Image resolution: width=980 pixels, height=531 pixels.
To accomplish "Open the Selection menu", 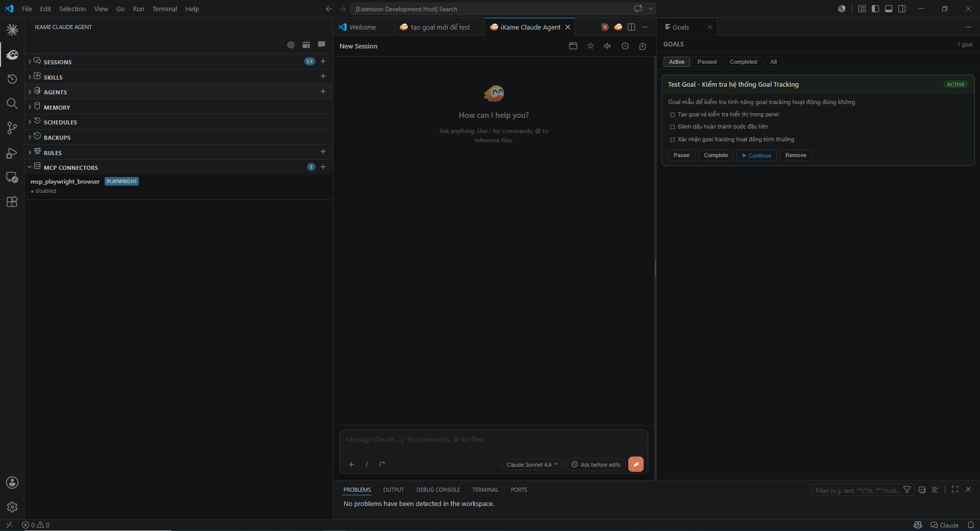I will pos(72,9).
